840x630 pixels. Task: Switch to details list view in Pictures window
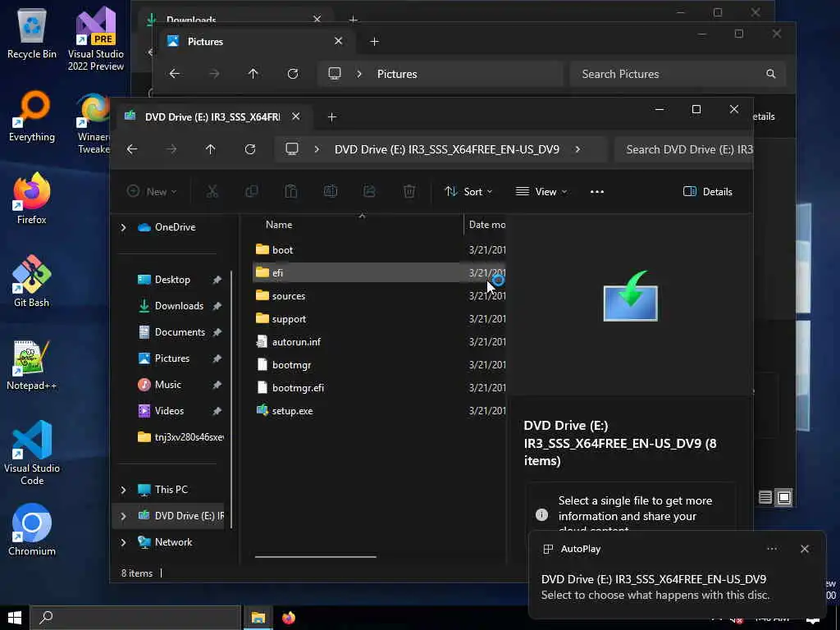pyautogui.click(x=765, y=498)
